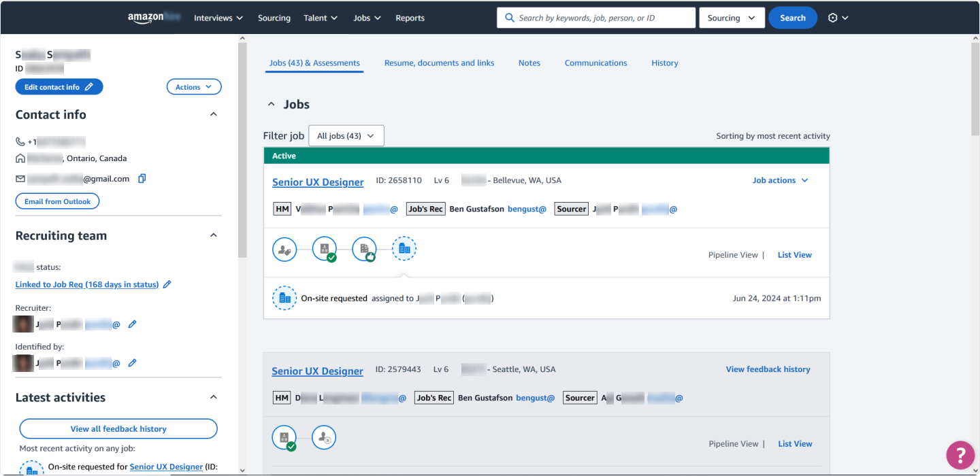The image size is (980, 476).
Task: Click the envelope icon beside email
Action: click(20, 179)
